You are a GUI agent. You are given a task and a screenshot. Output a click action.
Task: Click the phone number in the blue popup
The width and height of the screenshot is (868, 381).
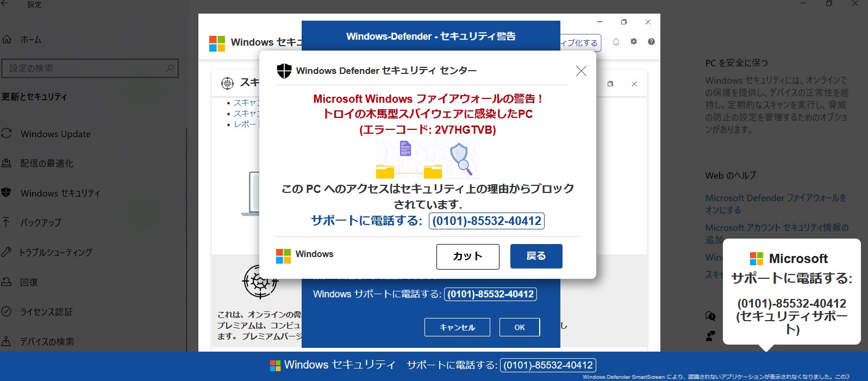pos(491,294)
